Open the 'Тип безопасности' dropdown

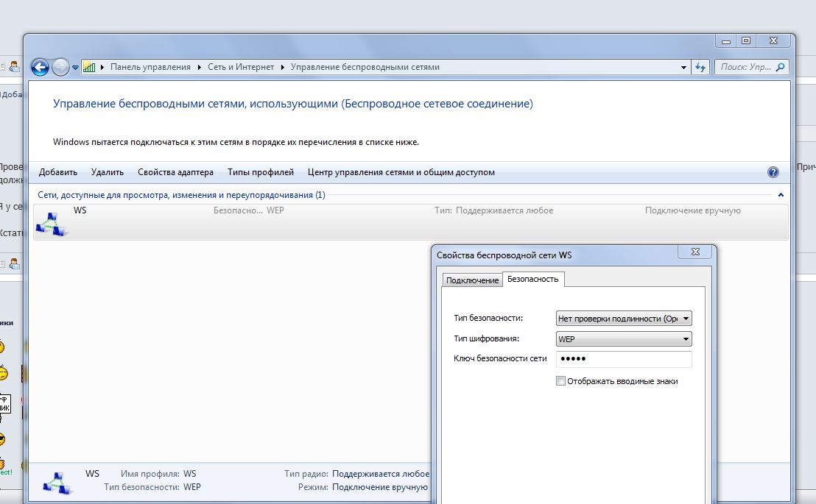tap(624, 319)
